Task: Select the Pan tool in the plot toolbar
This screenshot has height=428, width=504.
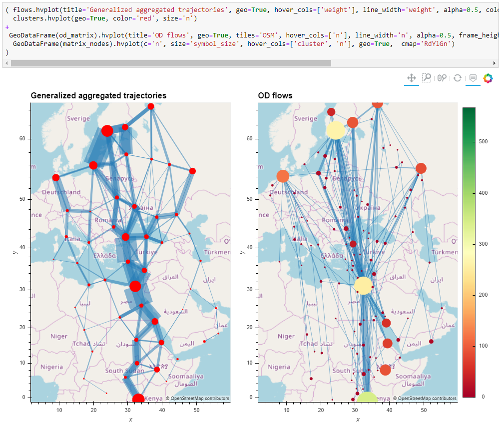Action: (412, 78)
